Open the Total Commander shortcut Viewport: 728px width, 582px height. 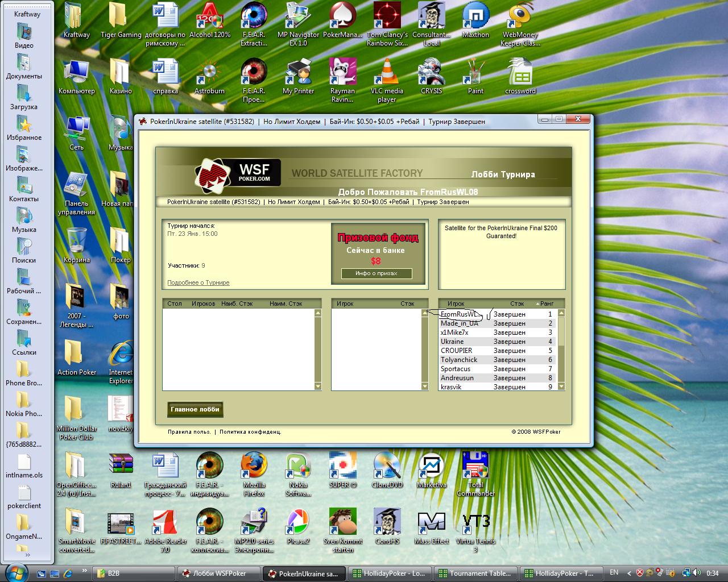tap(475, 467)
